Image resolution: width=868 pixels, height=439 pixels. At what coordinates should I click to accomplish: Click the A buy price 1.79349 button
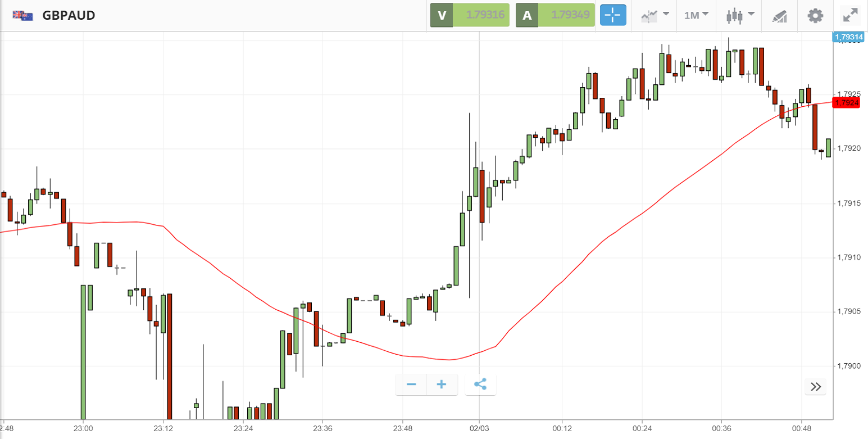(x=555, y=15)
